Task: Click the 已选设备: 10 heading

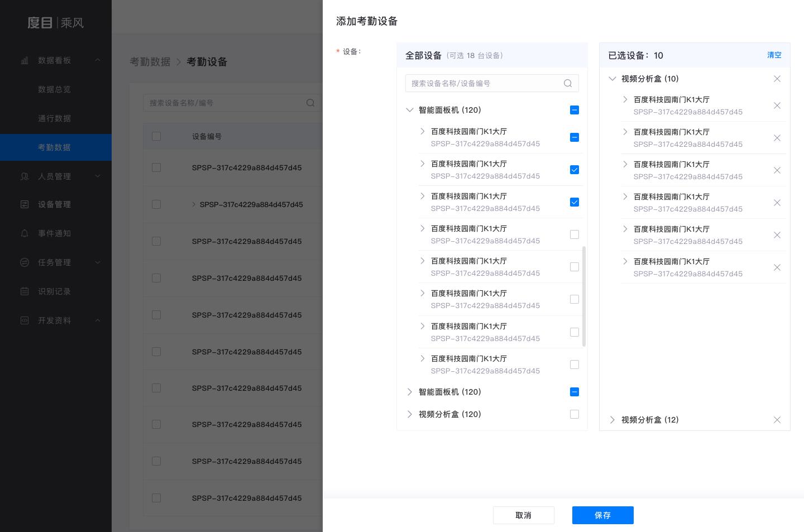Action: [x=635, y=55]
